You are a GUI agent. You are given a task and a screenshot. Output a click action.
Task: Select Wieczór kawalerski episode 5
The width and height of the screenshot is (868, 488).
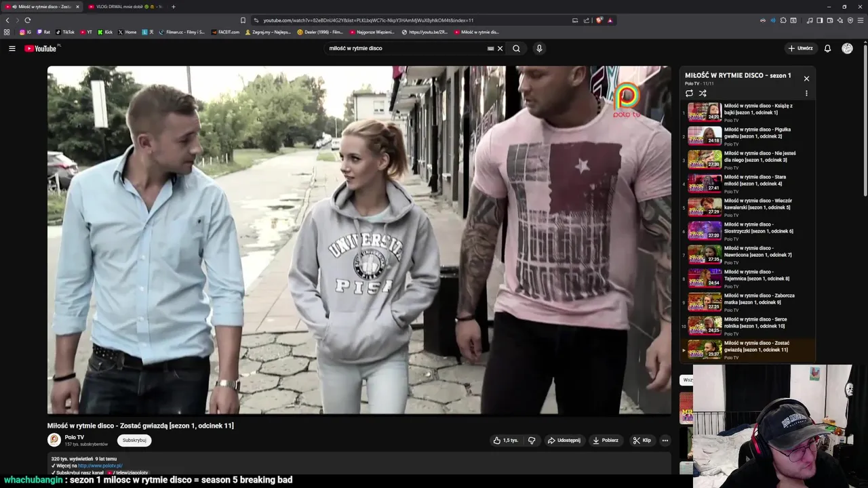[747, 207]
